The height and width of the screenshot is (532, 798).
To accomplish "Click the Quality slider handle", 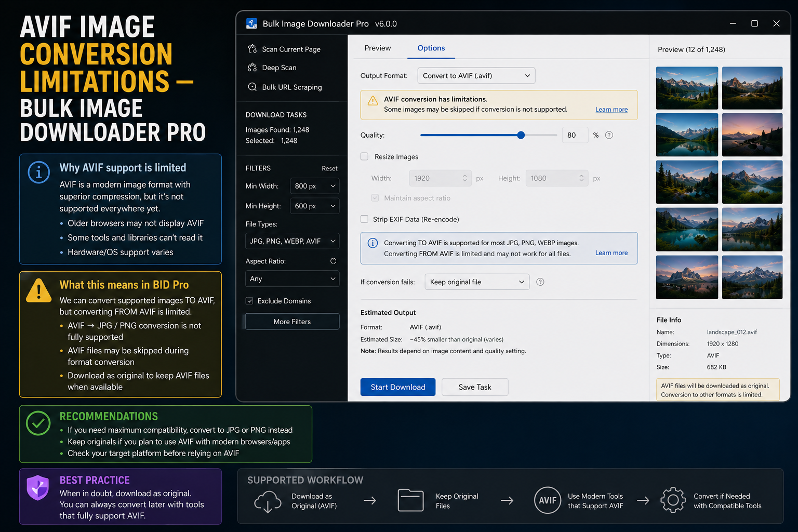I will 521,135.
